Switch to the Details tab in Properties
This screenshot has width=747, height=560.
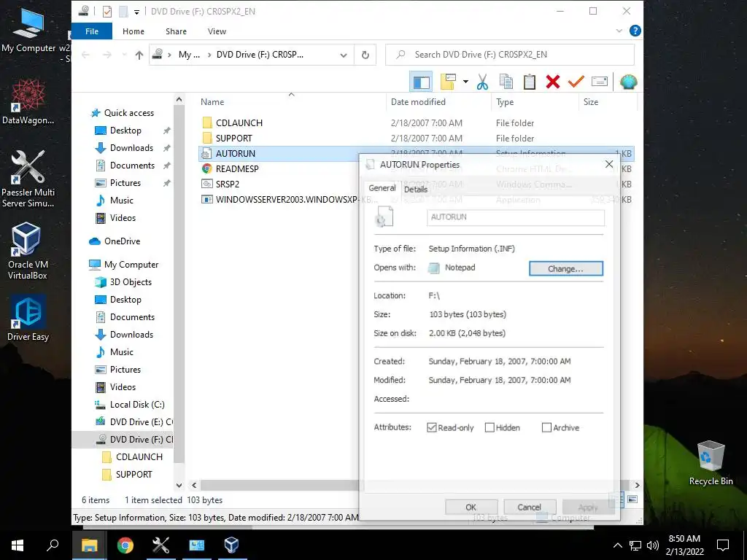tap(416, 189)
